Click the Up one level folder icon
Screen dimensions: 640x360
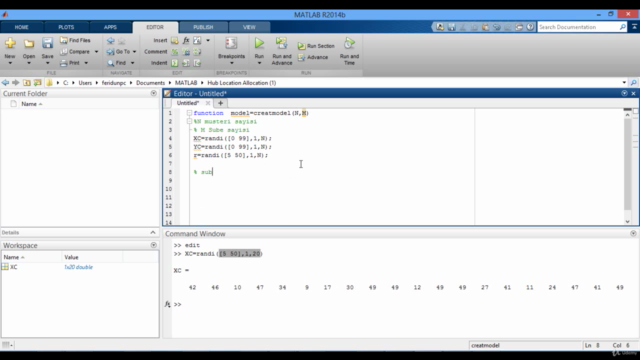27,83
